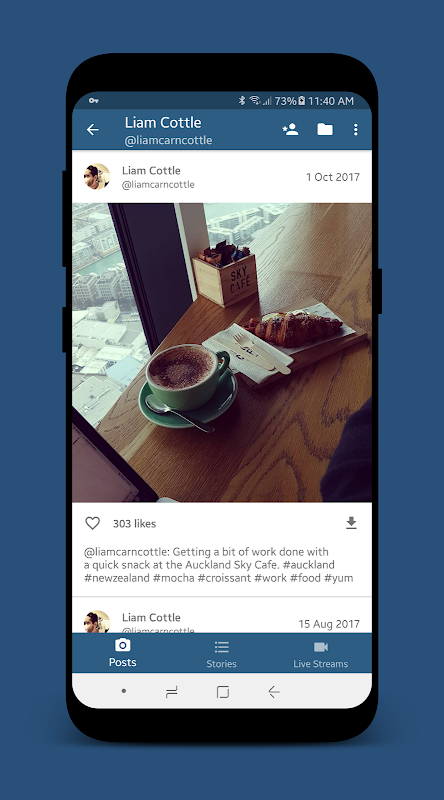444x800 pixels.
Task: Tap the 303 likes count
Action: (134, 523)
